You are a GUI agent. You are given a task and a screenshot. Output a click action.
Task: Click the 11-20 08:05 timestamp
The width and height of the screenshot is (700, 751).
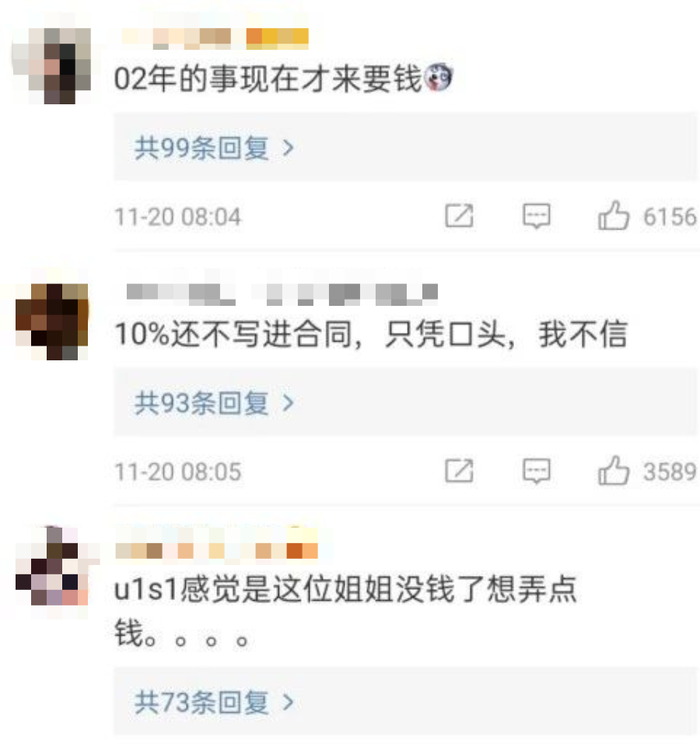(178, 472)
